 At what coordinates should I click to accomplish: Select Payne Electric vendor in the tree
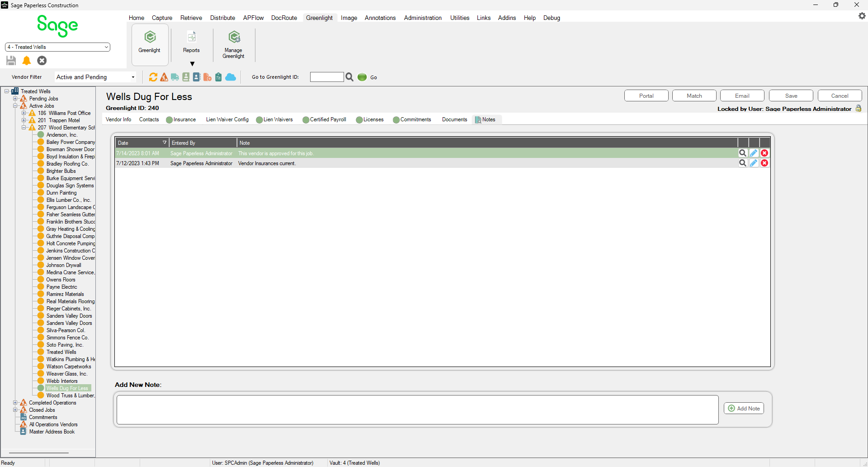[x=61, y=286]
